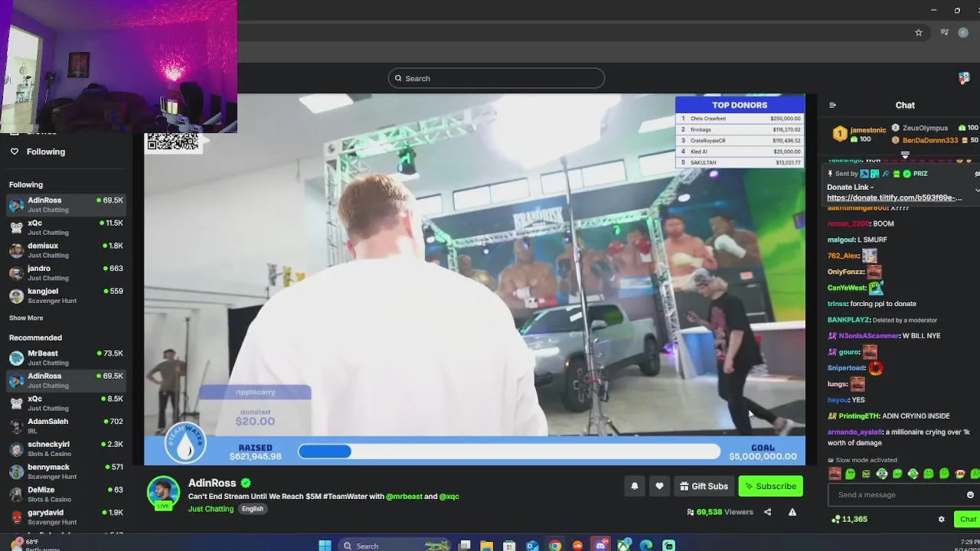Screen dimensions: 980x551
Task: Send message with the green Chat button
Action: click(968, 519)
